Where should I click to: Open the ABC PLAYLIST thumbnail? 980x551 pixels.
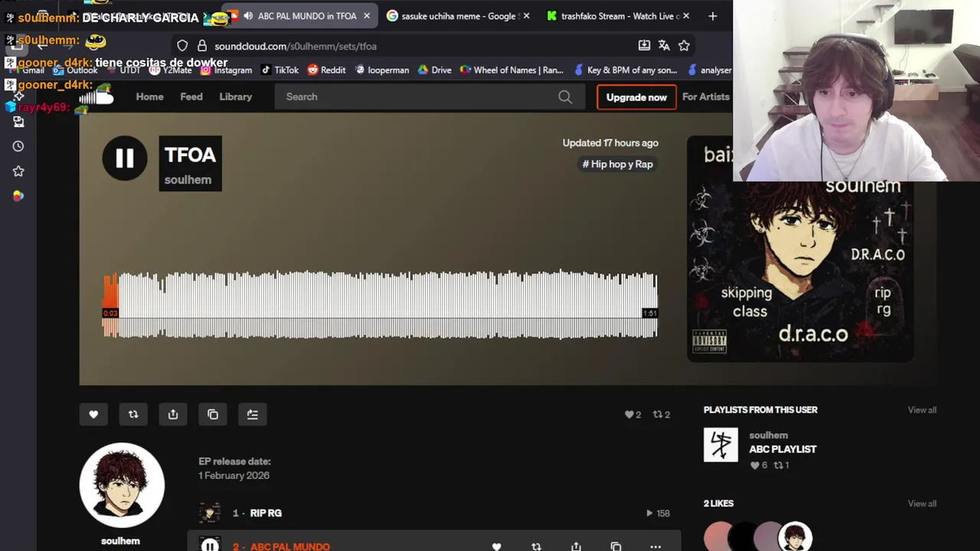(720, 445)
